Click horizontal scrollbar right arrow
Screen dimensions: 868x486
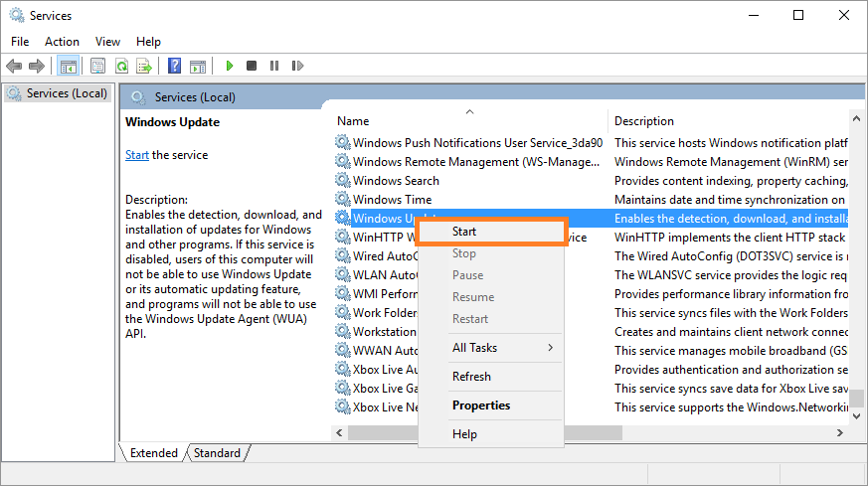pos(840,433)
